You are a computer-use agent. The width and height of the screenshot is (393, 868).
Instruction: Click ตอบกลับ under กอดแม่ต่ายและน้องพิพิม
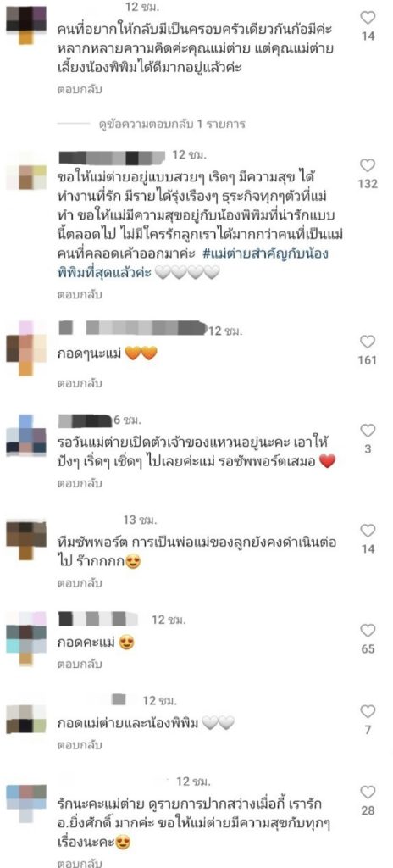pyautogui.click(x=80, y=745)
